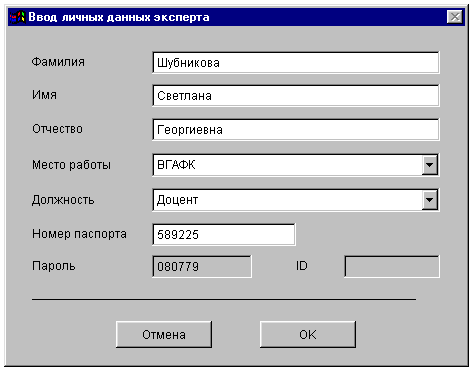Cancel with the Отмена button
This screenshot has height=369, width=472.
[164, 335]
